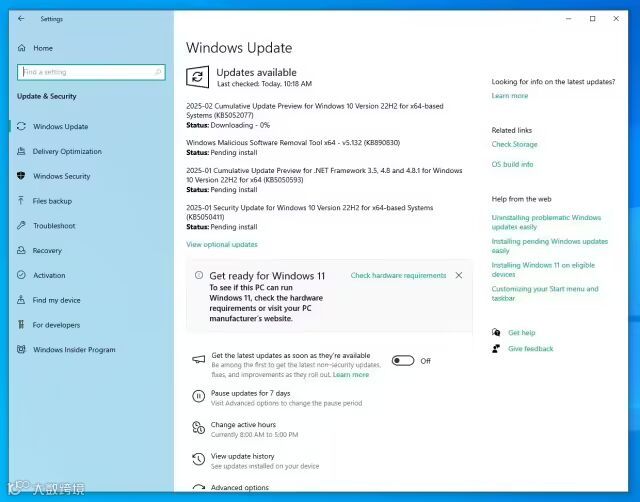Click the Advanced options icon
This screenshot has width=640, height=502.
click(x=198, y=488)
